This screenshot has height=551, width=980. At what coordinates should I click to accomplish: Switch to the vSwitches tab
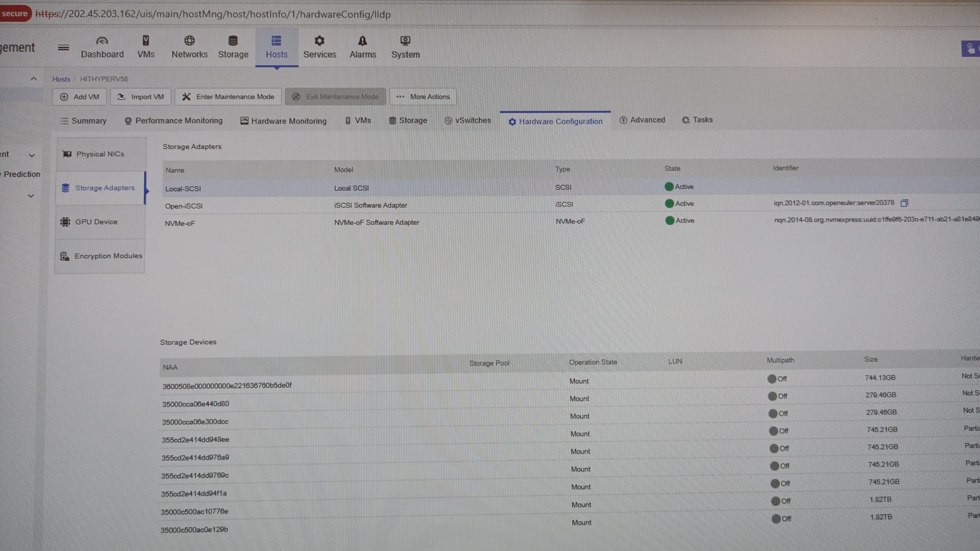coord(468,120)
